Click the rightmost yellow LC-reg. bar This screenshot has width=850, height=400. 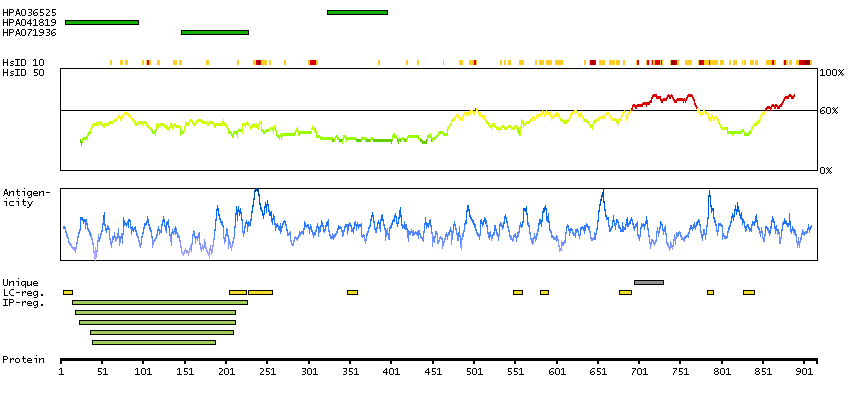tap(748, 292)
